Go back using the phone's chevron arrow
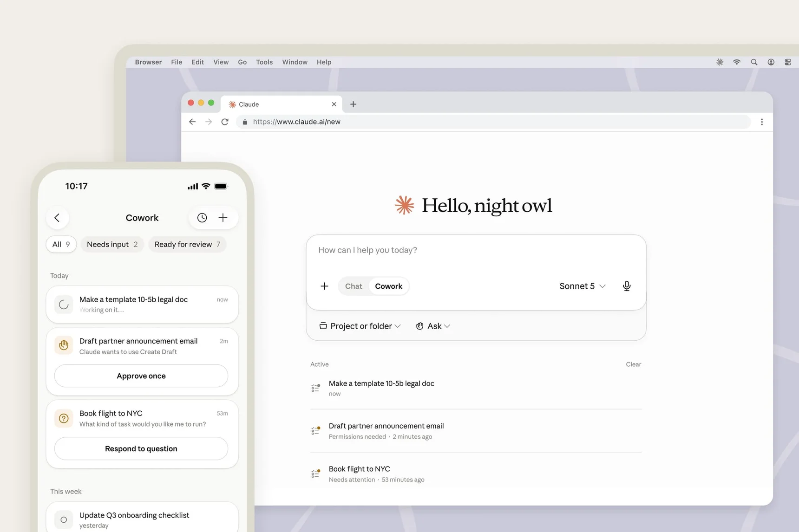 [57, 218]
